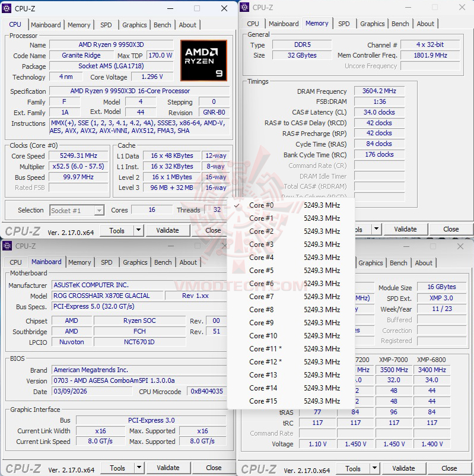Select Core #11 * in core clock menu
The image size is (474, 476).
[291, 349]
